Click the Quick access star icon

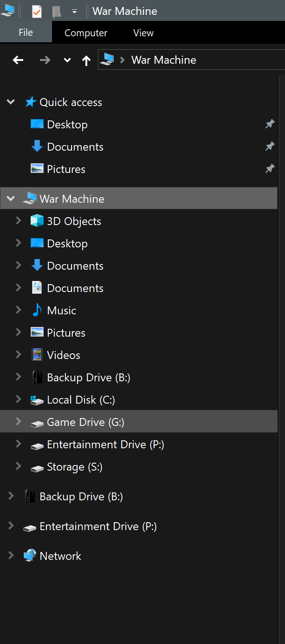(x=30, y=102)
